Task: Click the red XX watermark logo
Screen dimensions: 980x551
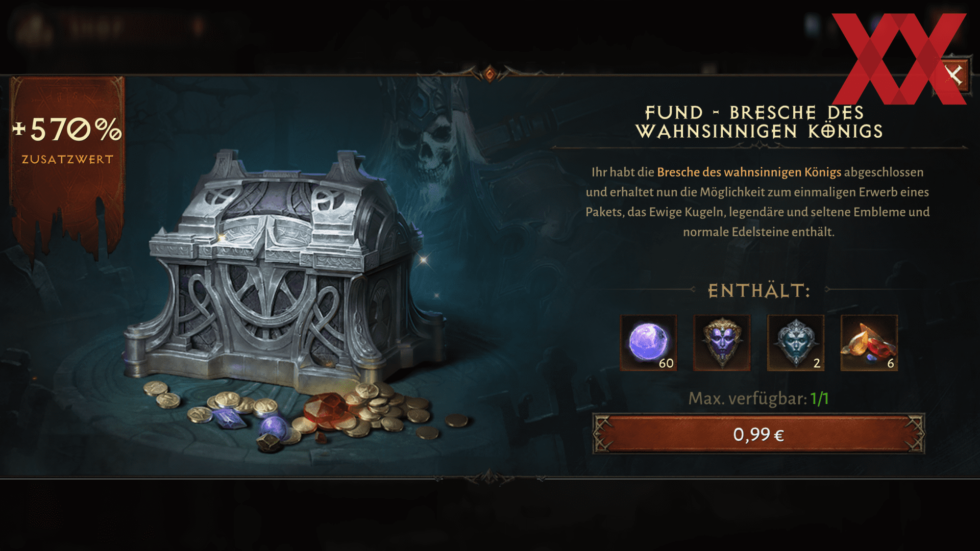Action: [x=899, y=59]
